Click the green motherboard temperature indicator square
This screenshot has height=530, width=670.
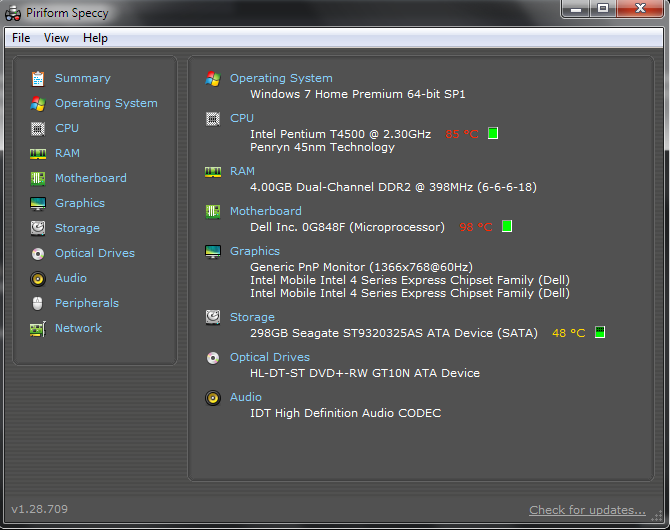tap(507, 226)
